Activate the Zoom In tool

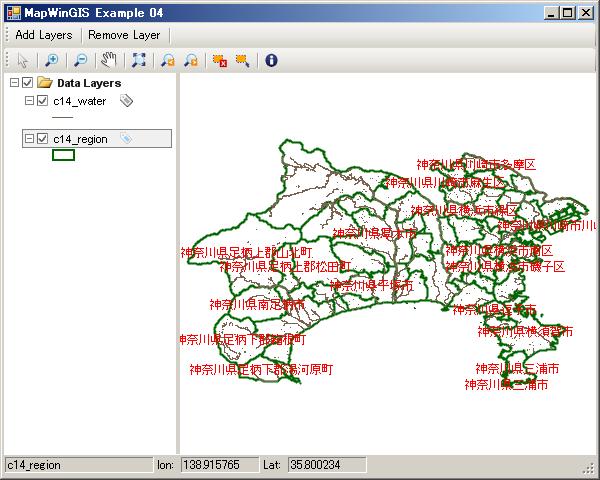[52, 60]
